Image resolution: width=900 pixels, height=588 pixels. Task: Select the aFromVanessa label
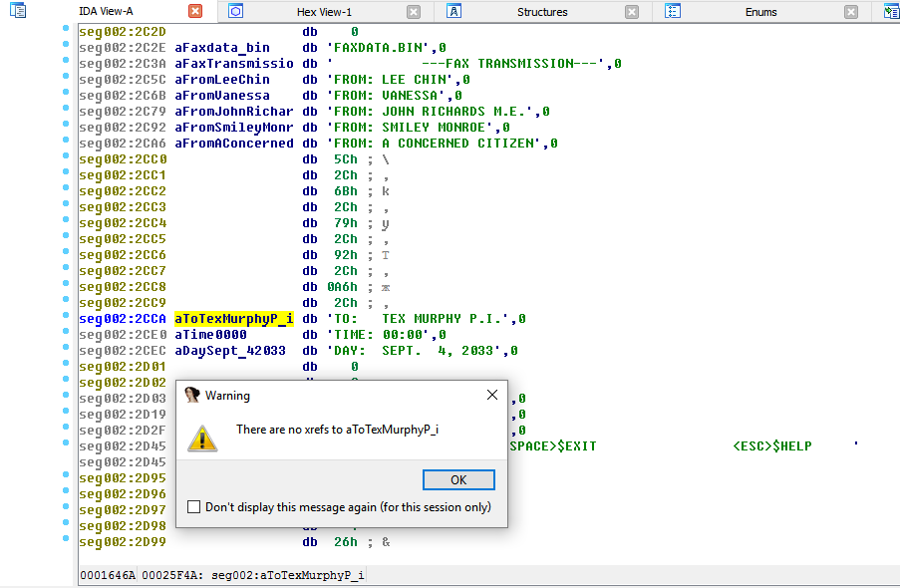click(x=222, y=96)
